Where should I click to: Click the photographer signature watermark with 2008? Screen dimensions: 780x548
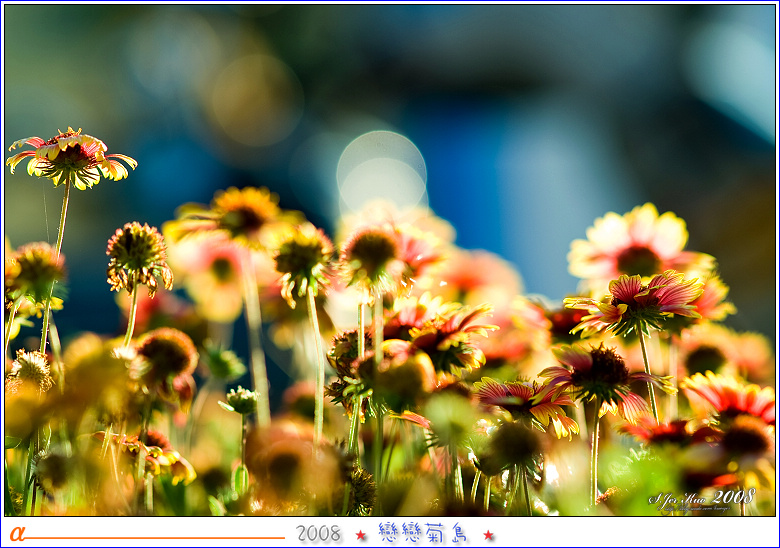point(701,498)
